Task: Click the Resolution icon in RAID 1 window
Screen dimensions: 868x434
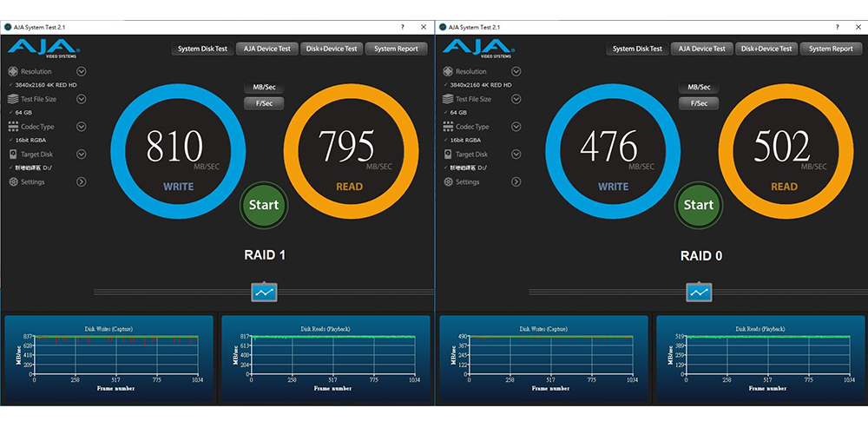Action: 13,72
